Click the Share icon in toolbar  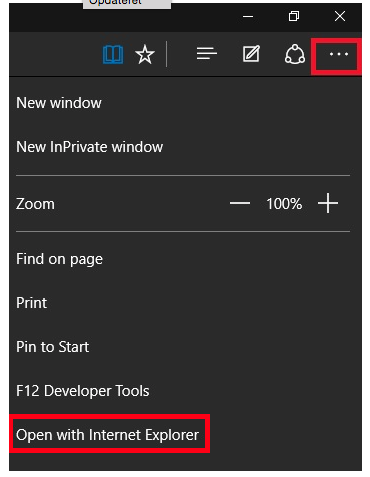tap(295, 54)
